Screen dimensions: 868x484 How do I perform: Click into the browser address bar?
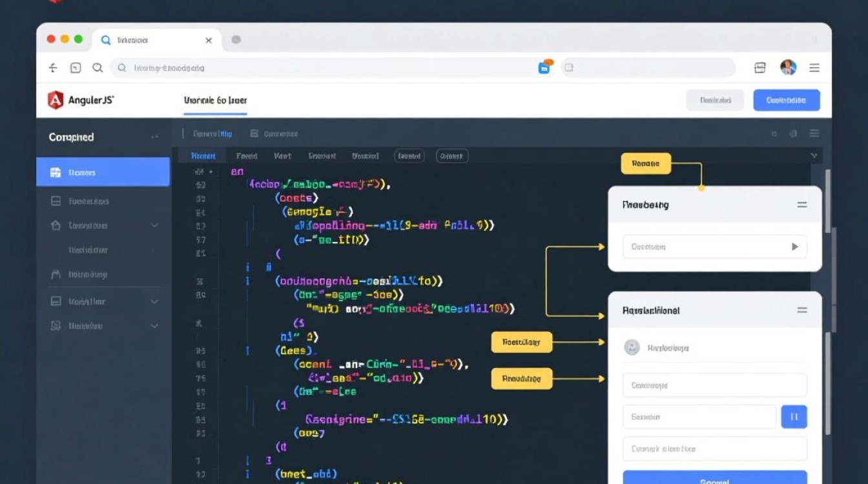pyautogui.click(x=323, y=68)
